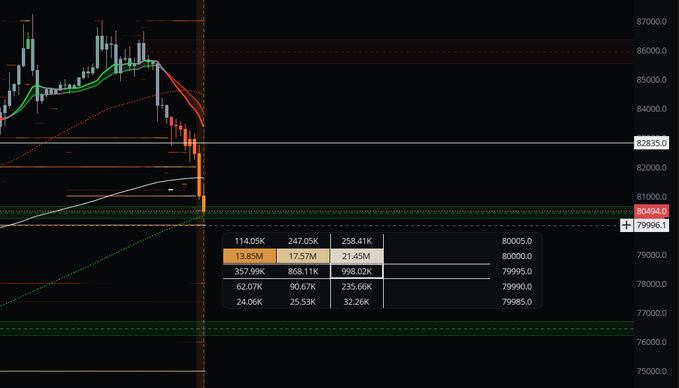Select the outlined 998.02K cell
This screenshot has height=388, width=679.
click(356, 272)
